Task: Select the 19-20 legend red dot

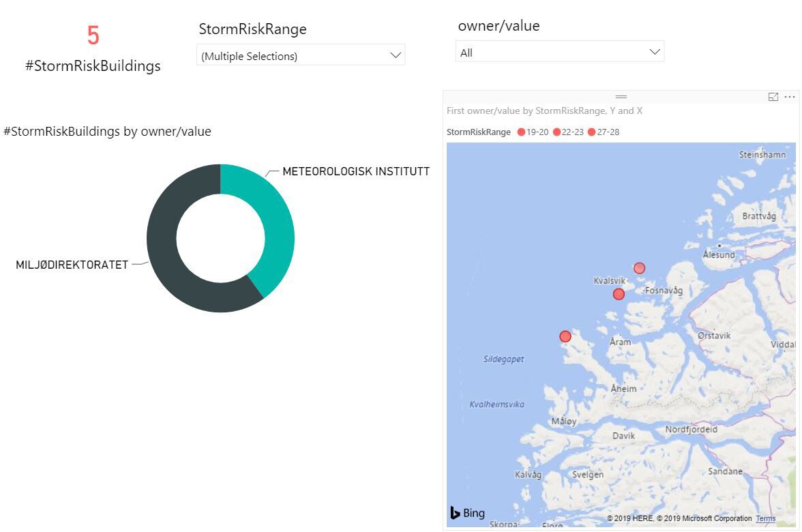Action: [x=521, y=132]
